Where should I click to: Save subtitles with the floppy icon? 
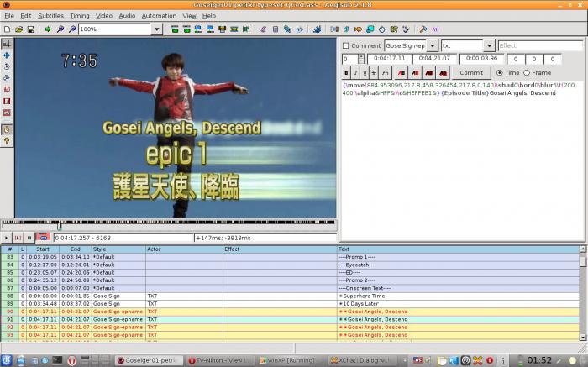tap(31, 29)
